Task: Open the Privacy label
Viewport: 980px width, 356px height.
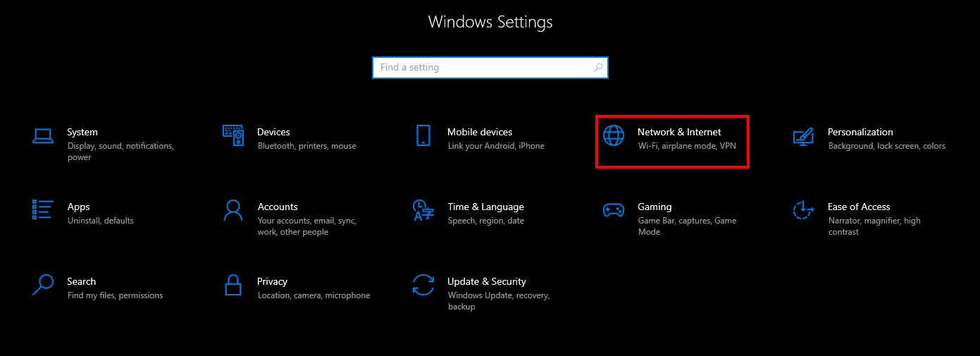Action: tap(272, 281)
